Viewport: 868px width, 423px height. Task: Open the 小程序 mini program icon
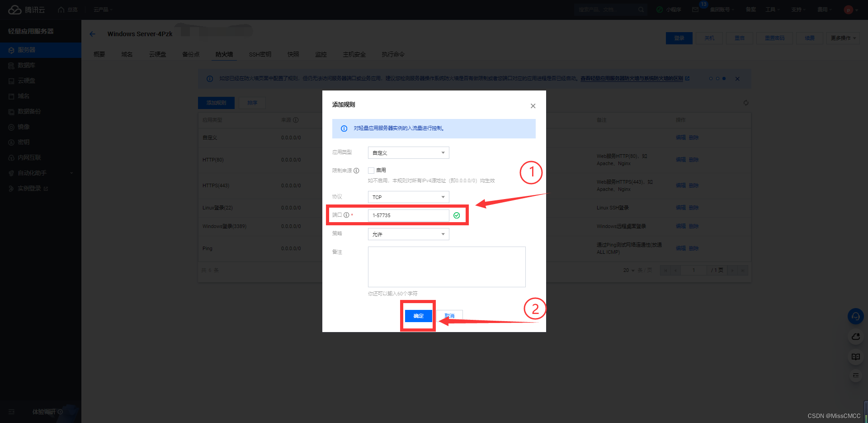click(660, 10)
